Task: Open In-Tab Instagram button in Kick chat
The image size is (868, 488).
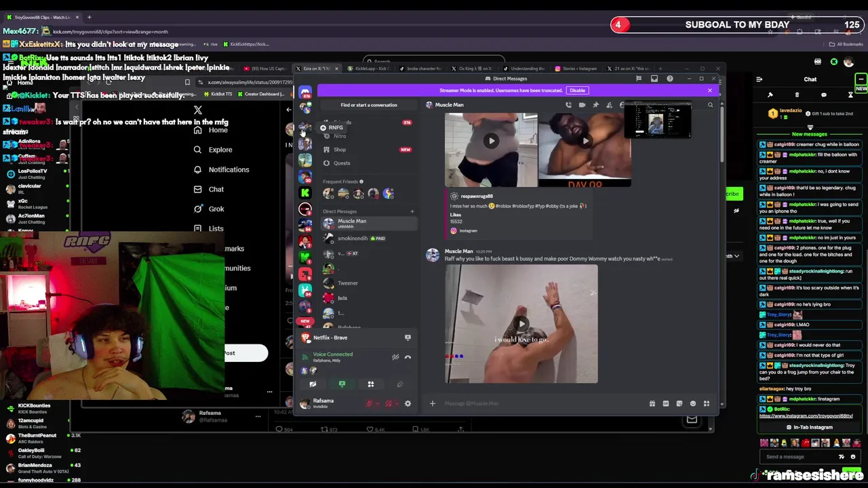Action: [809, 428]
